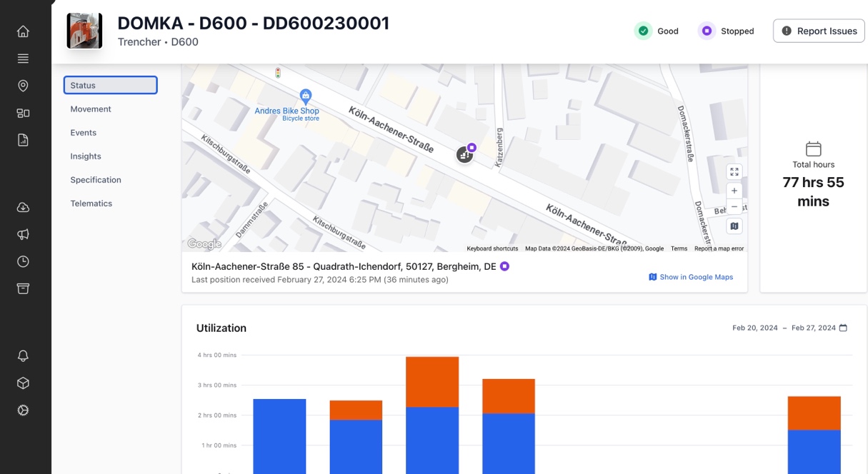Zoom out on the map
The image size is (868, 474).
coord(734,207)
